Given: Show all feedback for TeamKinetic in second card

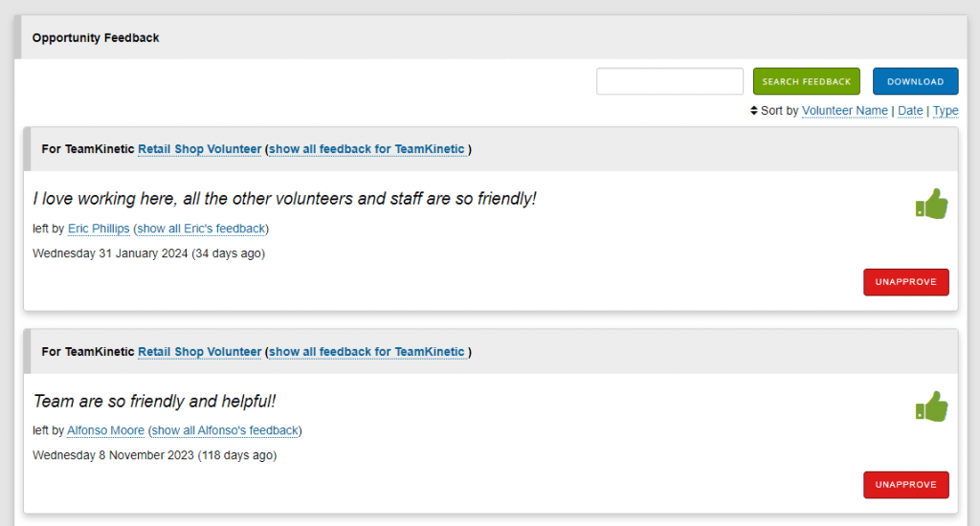Looking at the screenshot, I should (367, 352).
